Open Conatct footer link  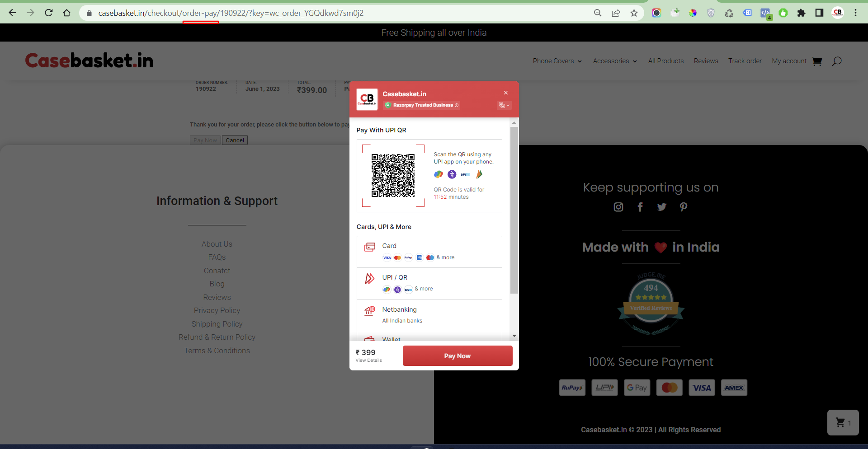217,271
